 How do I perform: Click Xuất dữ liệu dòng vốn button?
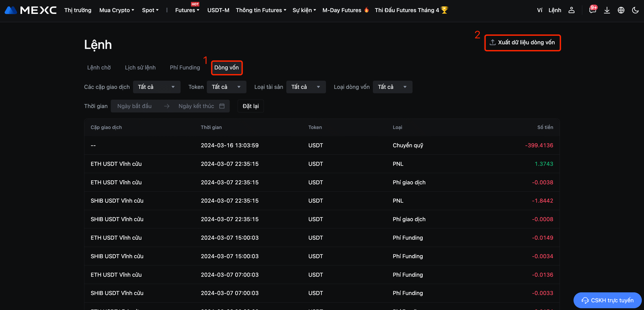coord(522,43)
